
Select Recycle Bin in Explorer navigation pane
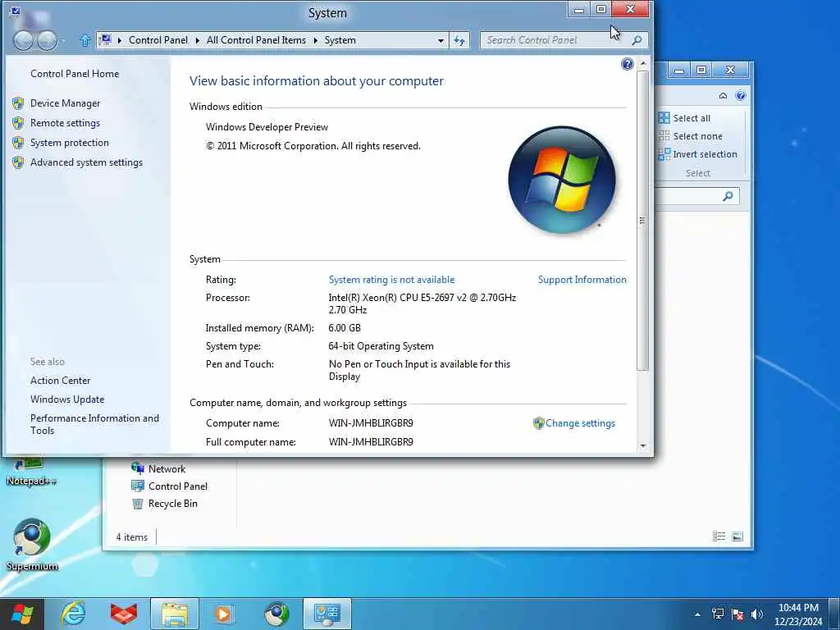(x=164, y=504)
